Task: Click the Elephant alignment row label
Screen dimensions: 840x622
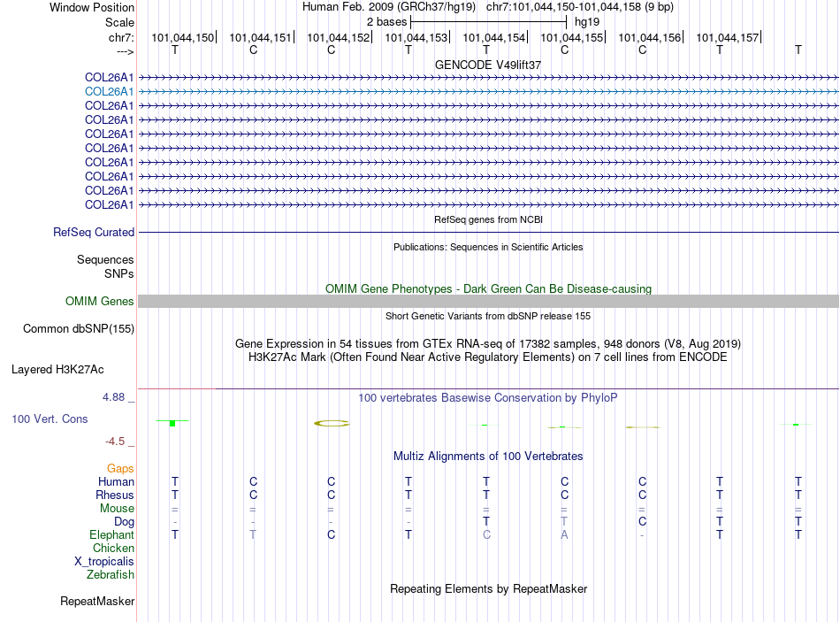Action: tap(111, 535)
